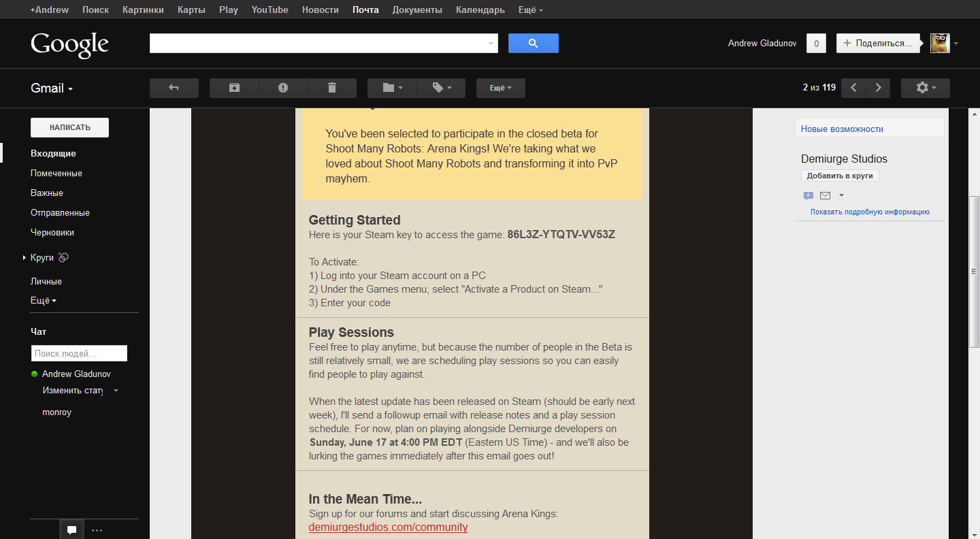Open the Входящие folder

(x=53, y=154)
